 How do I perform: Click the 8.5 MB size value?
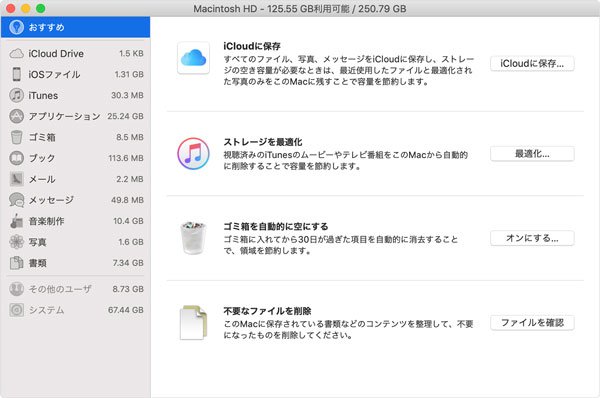130,137
